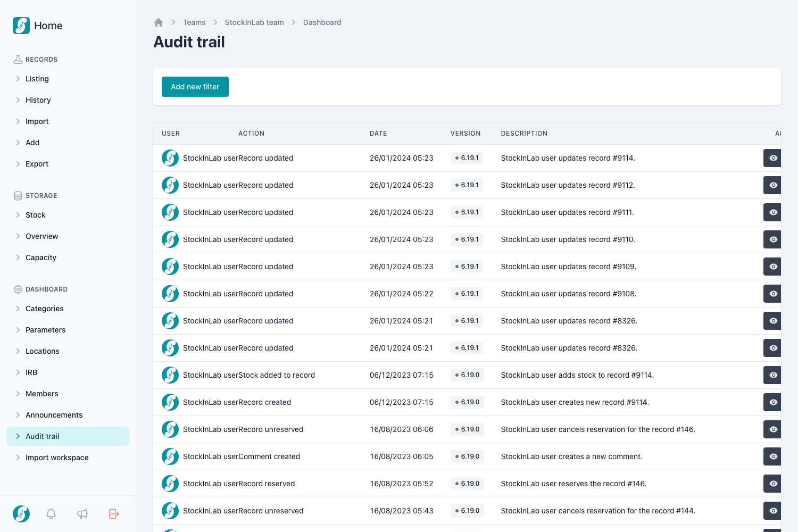Click text 'StockInLab user creates a new comment.'
The height and width of the screenshot is (532, 798).
pyautogui.click(x=572, y=456)
